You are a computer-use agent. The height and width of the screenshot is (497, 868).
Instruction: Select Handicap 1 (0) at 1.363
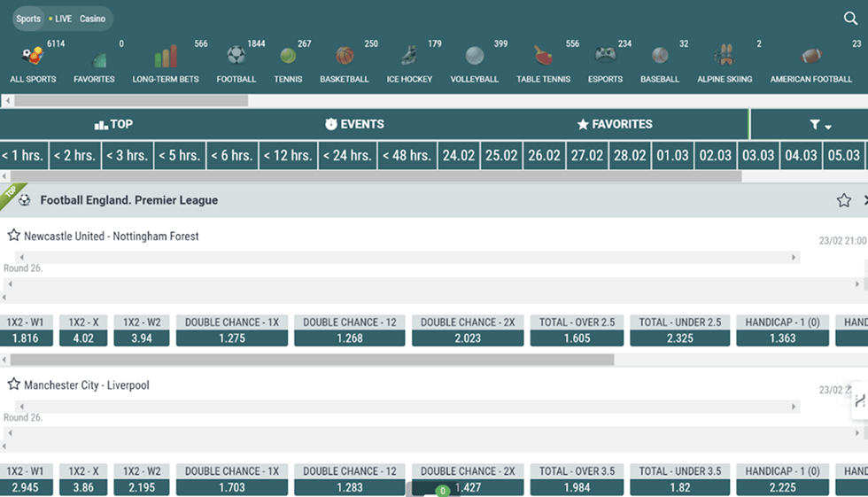(x=783, y=330)
